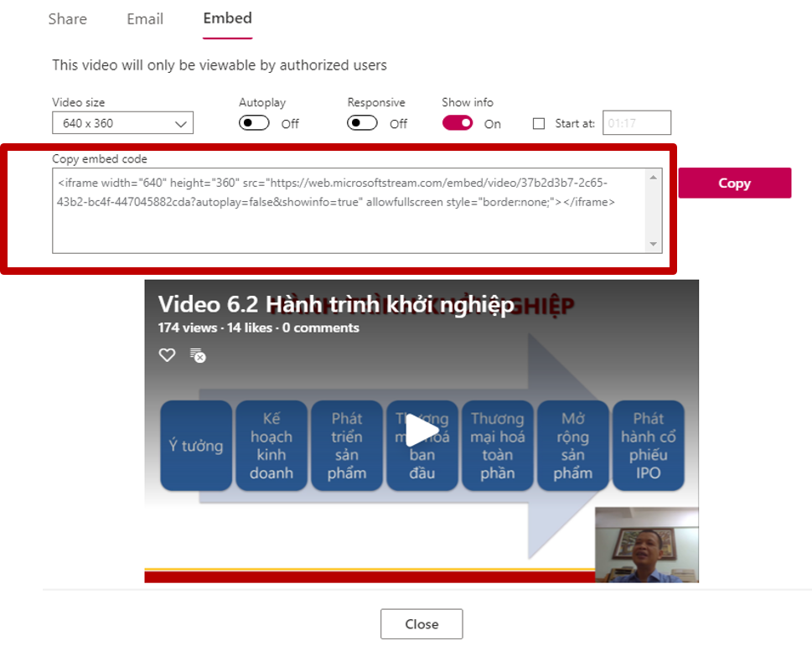Click the Start at time field
The width and height of the screenshot is (812, 651).
point(637,123)
